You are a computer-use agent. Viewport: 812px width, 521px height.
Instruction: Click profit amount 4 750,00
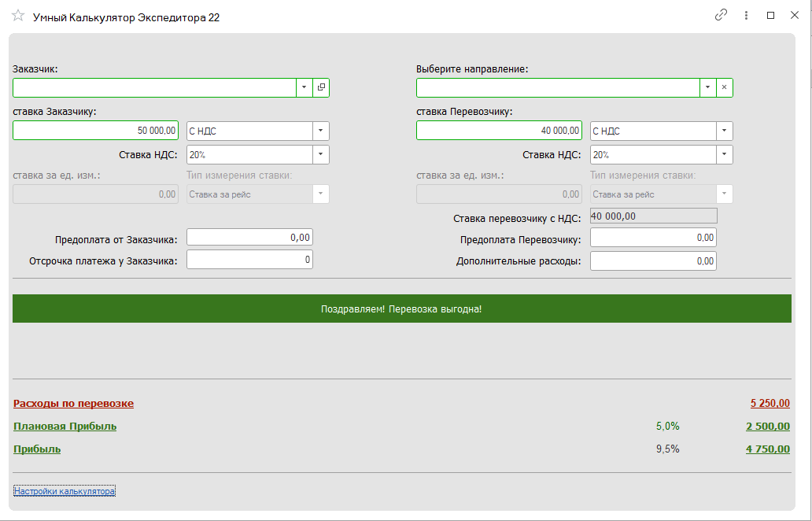point(768,449)
